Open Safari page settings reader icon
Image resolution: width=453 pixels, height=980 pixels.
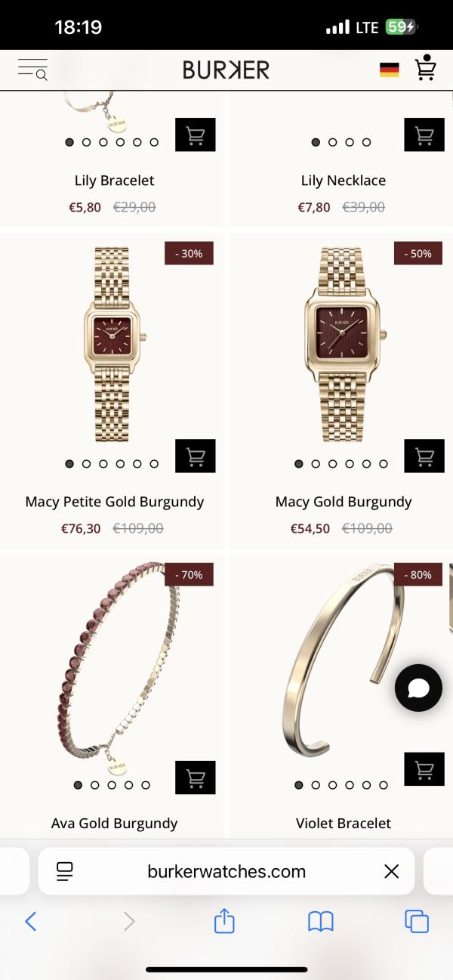click(x=65, y=872)
